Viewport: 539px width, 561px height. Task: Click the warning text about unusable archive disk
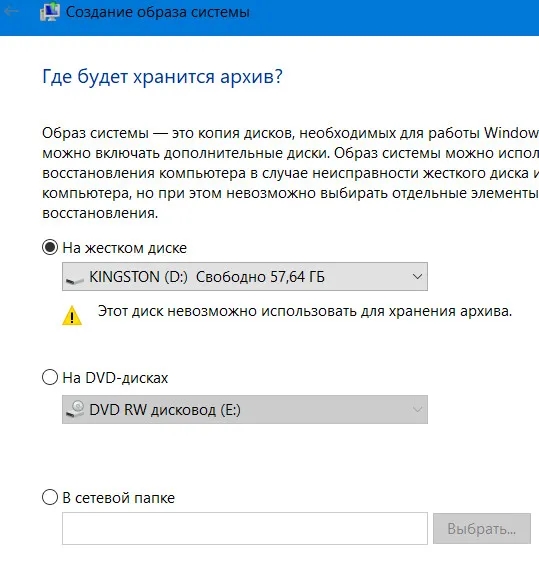tap(305, 311)
